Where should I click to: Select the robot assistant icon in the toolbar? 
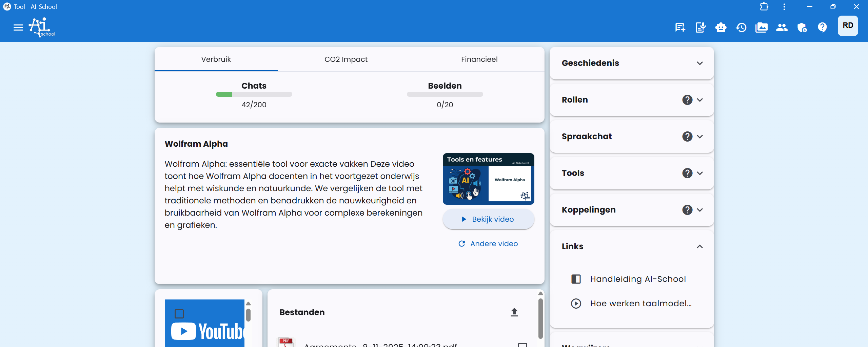pyautogui.click(x=721, y=28)
